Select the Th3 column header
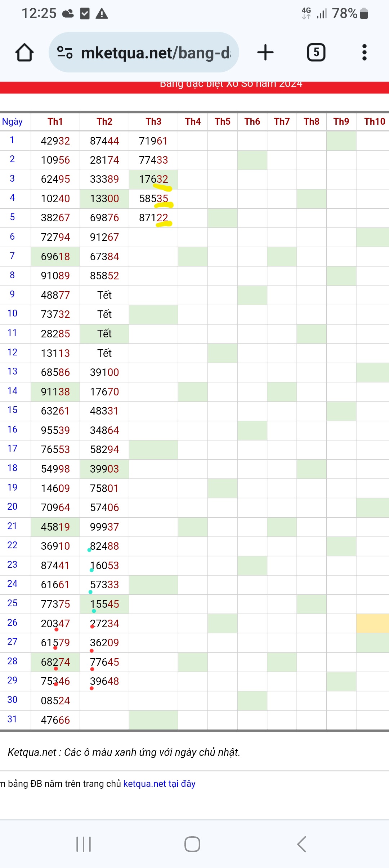The image size is (389, 868). (153, 121)
